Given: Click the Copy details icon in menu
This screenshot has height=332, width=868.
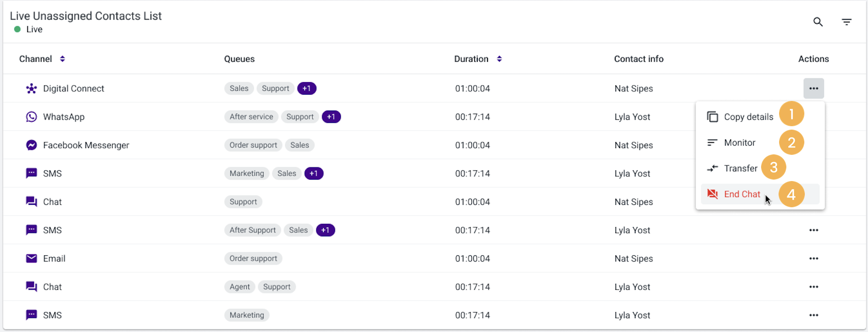Looking at the screenshot, I should 712,117.
